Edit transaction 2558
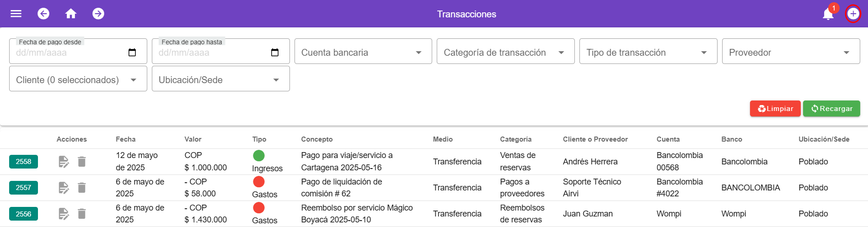This screenshot has width=868, height=227. coord(64,162)
